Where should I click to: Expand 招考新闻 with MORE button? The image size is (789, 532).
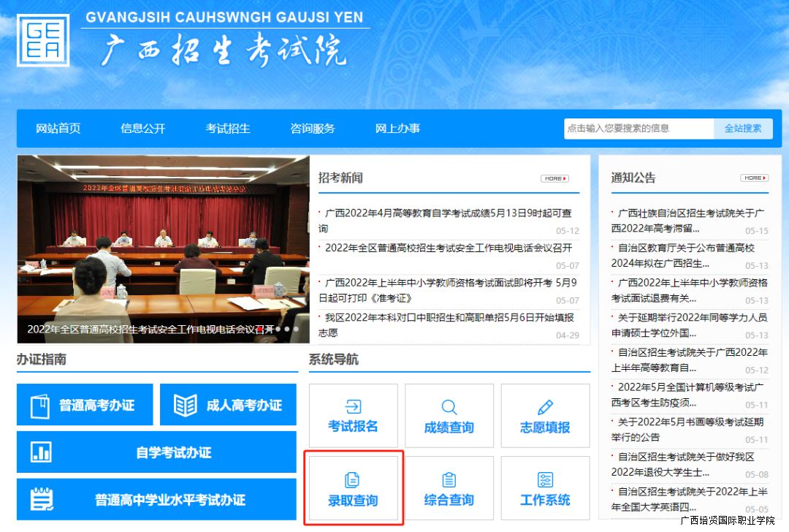pyautogui.click(x=554, y=178)
